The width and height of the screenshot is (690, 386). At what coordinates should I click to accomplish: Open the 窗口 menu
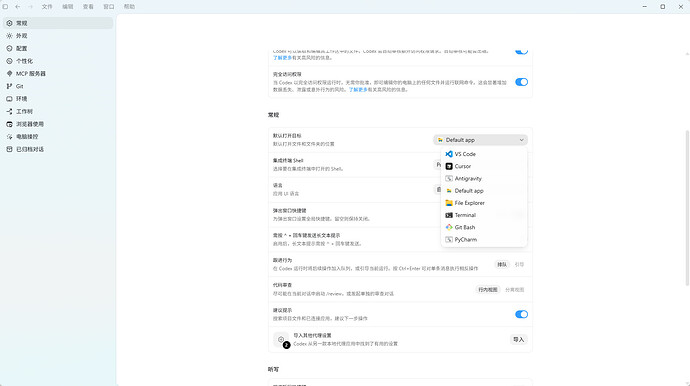(x=109, y=7)
